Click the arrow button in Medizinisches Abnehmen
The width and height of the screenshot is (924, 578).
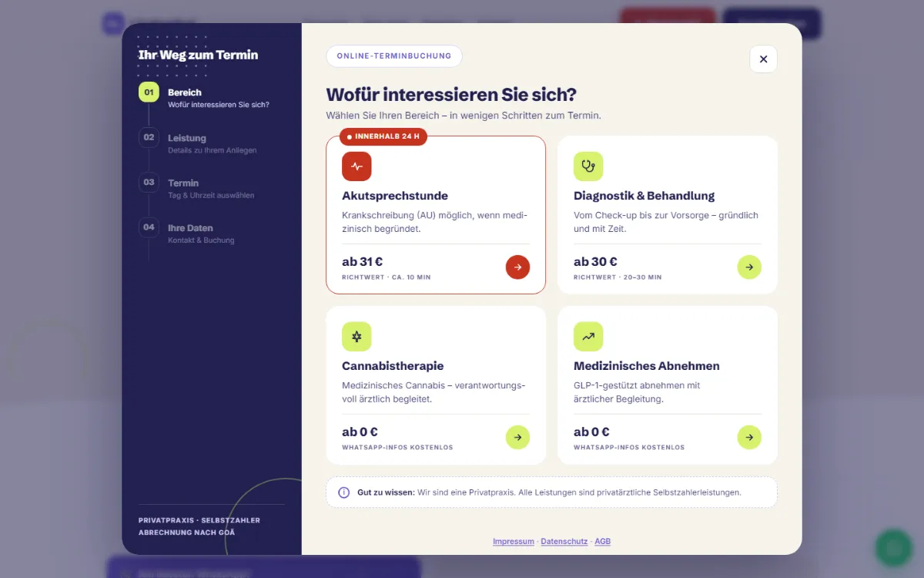click(x=749, y=437)
